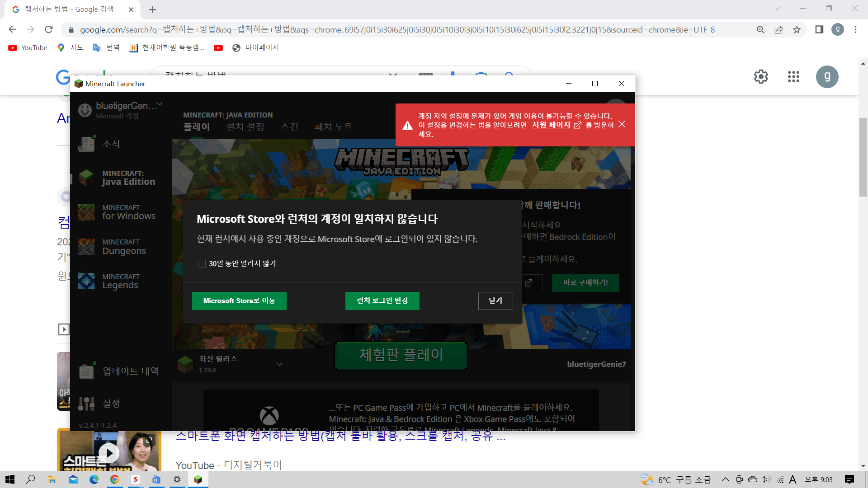Open the YouTube bookmark in Chrome
The image size is (868, 488).
click(x=28, y=47)
